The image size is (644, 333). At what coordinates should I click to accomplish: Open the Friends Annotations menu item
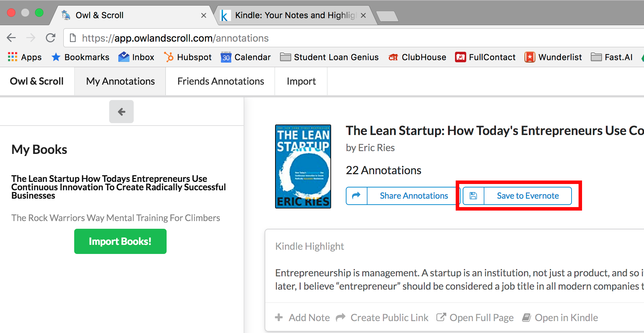click(x=220, y=81)
